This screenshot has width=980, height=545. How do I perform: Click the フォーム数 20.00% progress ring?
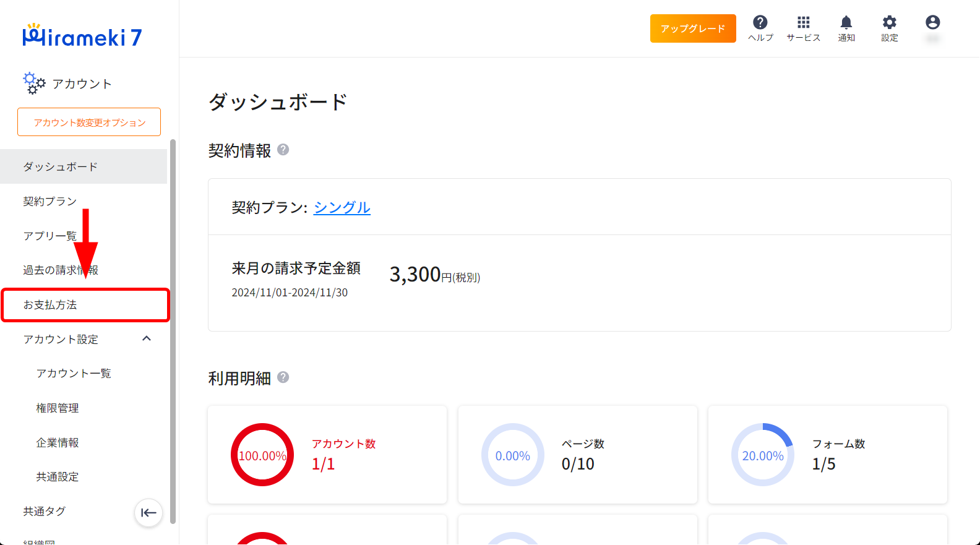pyautogui.click(x=763, y=455)
